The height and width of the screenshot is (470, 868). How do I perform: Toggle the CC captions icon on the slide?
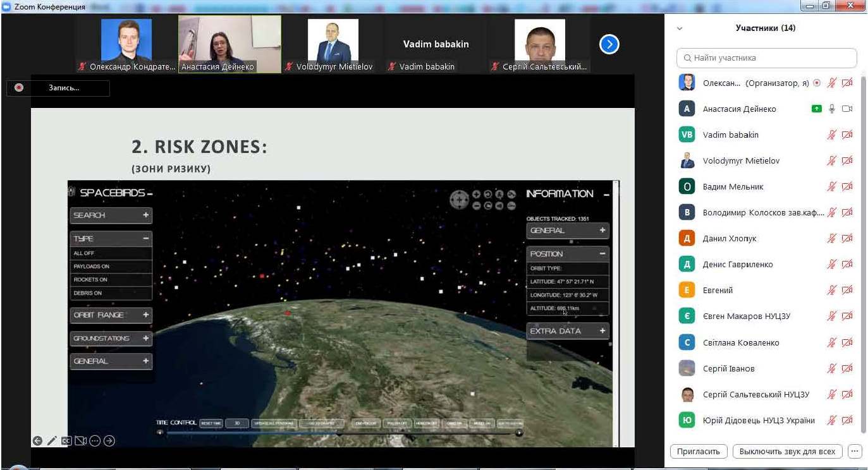(x=66, y=441)
